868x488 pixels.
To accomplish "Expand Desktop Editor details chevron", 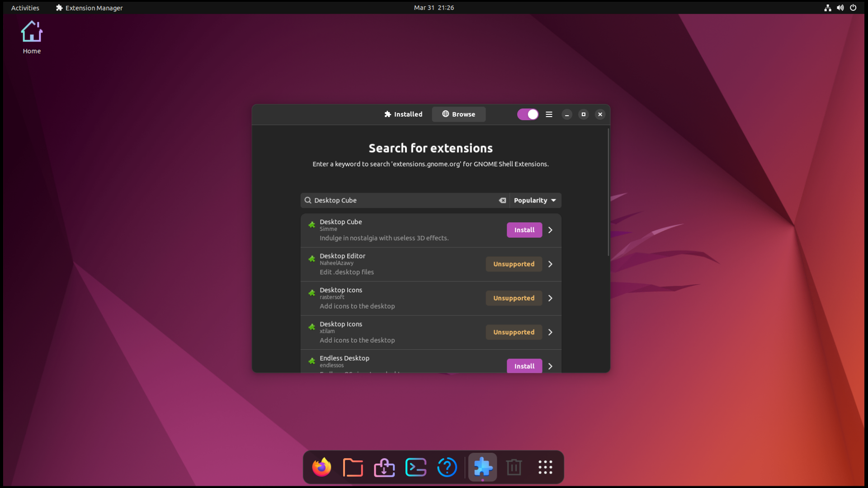I will (550, 264).
